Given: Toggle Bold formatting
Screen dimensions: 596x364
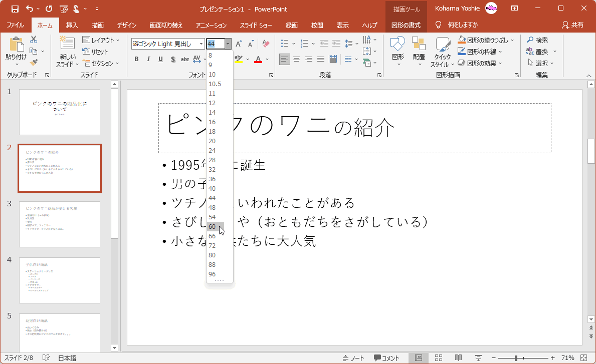Looking at the screenshot, I should (136, 60).
